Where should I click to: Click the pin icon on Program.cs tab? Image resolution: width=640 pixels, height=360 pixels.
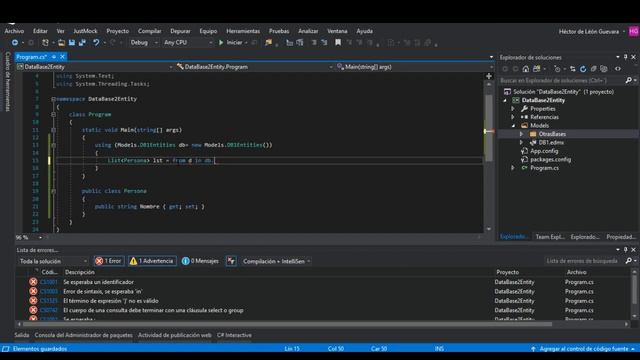click(x=54, y=57)
